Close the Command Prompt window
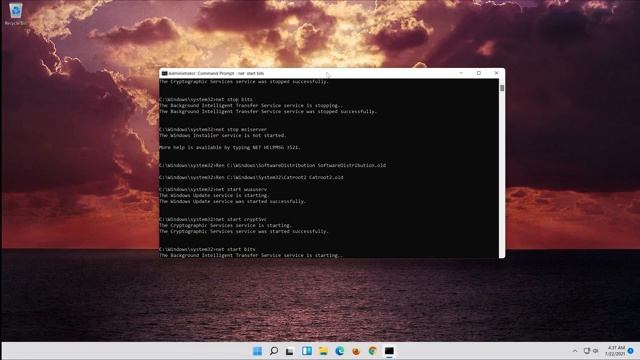 496,73
